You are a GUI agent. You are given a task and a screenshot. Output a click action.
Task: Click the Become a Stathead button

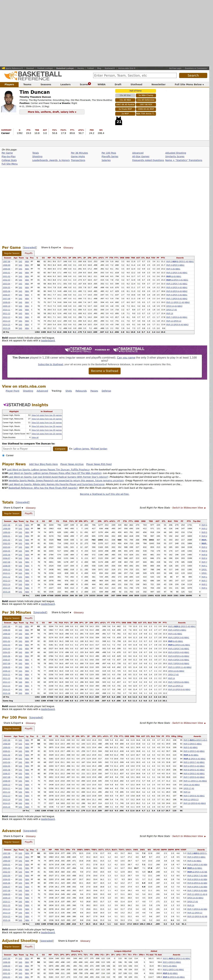(104, 371)
